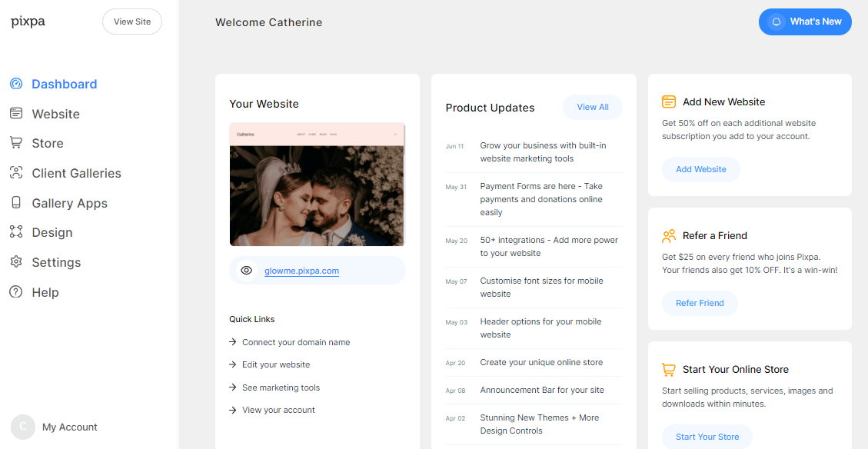Click the Refer Friend button
Image resolution: width=868 pixels, height=449 pixels.
point(700,303)
